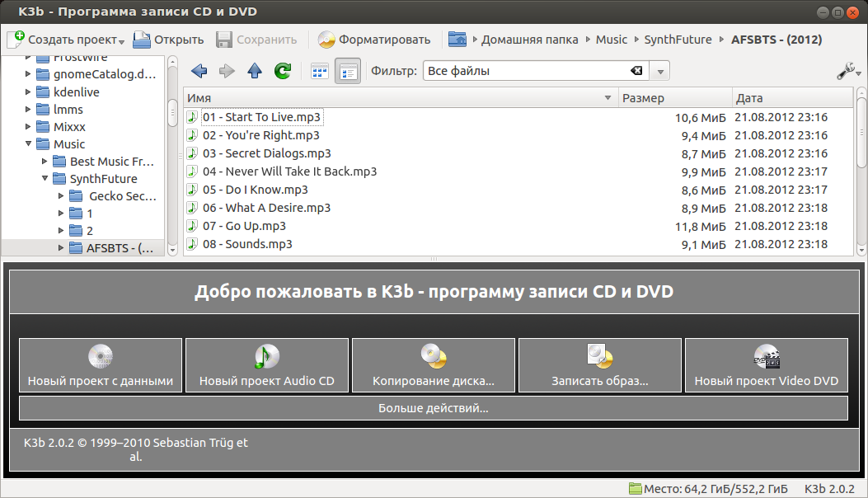This screenshot has width=868, height=498.
Task: Clear the filter field text
Action: (636, 71)
